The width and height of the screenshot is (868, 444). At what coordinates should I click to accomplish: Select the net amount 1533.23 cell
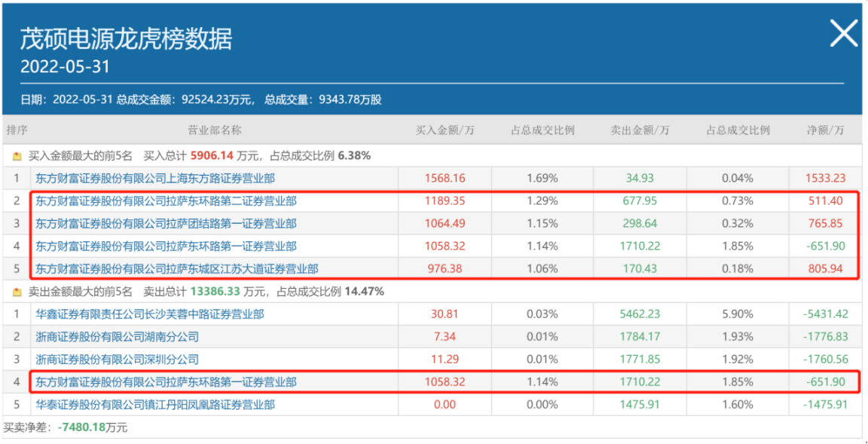[825, 178]
